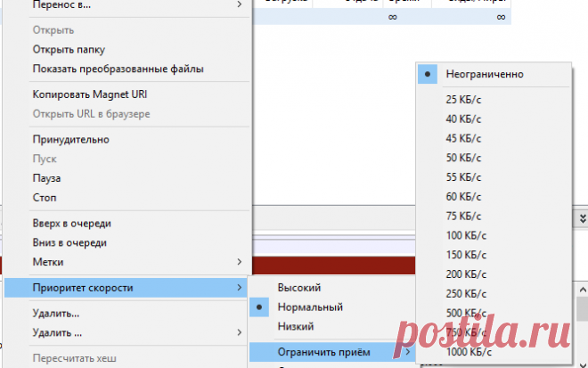The image size is (588, 368).
Task: Click 'Пересчитать хеш' entry
Action: [x=126, y=358]
